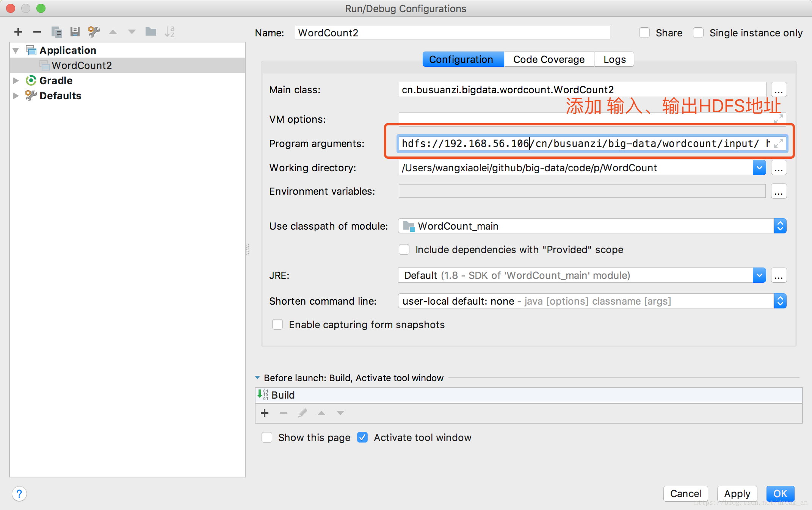Screen dimensions: 812x510
Task: Remove configuration with minus icon
Action: (37, 32)
